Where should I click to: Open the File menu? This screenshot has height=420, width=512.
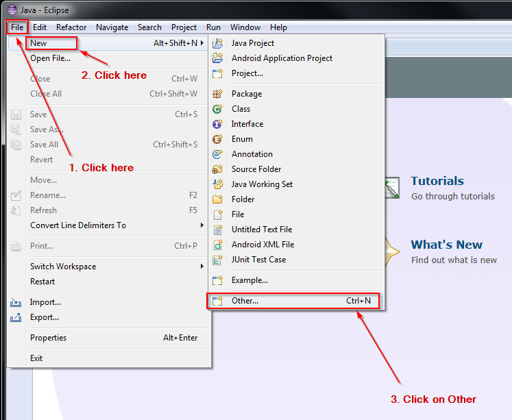coord(17,27)
